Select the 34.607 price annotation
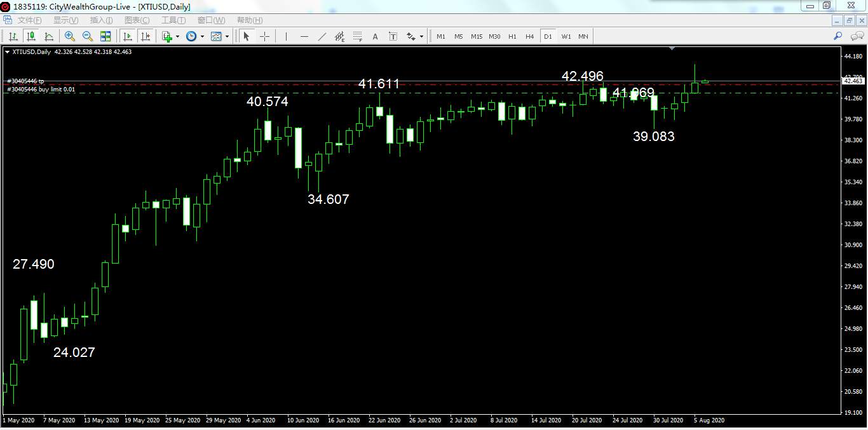 pyautogui.click(x=329, y=199)
